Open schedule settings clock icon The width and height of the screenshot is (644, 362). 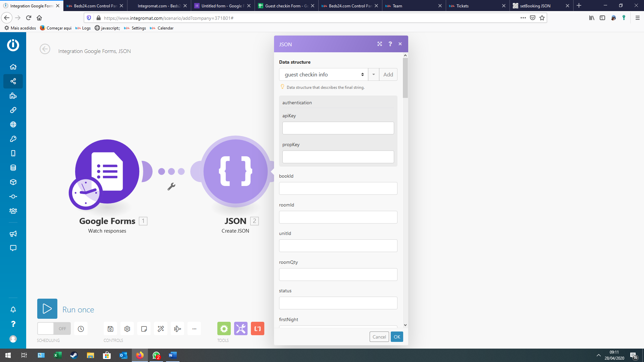click(x=81, y=329)
